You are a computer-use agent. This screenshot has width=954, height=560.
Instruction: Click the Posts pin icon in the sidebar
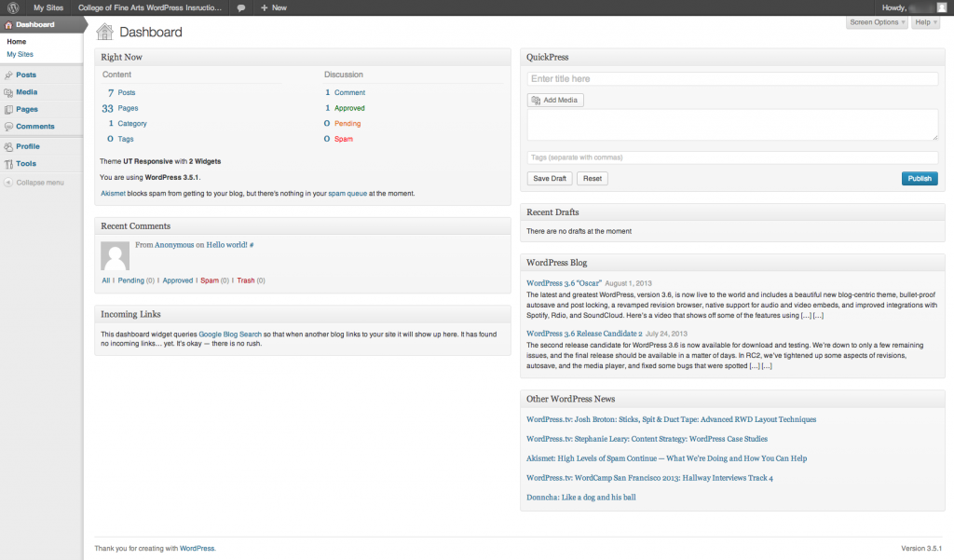tap(8, 75)
